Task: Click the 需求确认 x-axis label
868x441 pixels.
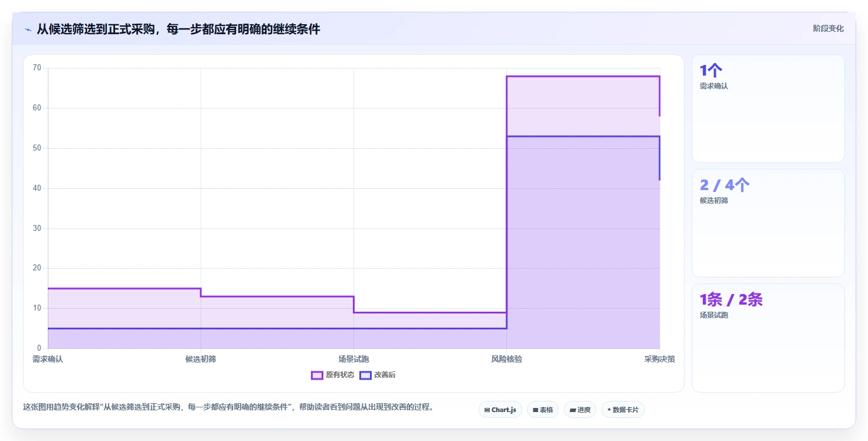Action: (x=48, y=359)
